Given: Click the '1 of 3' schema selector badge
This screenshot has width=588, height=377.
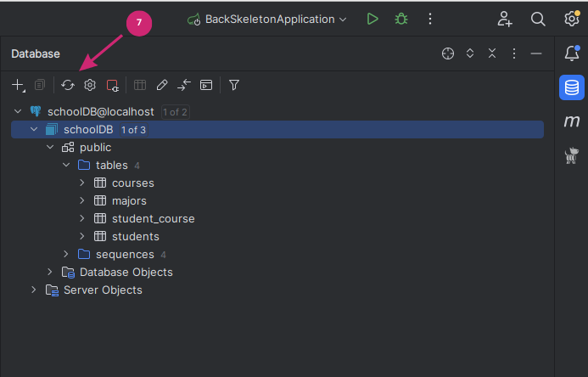Looking at the screenshot, I should [133, 130].
